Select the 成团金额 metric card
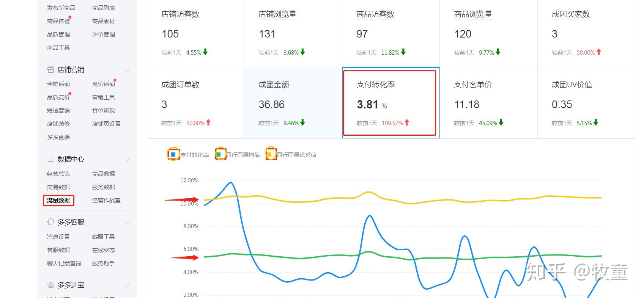644x298 pixels. (293, 103)
